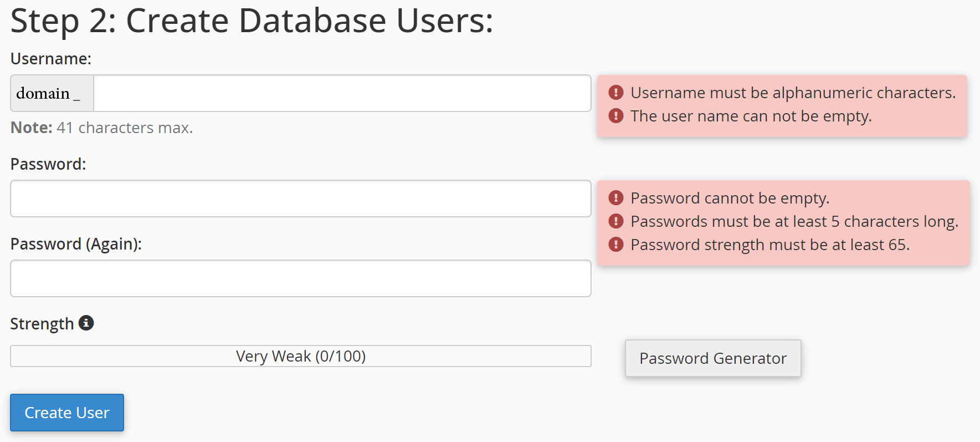Click error icon beside 'Username must be alphanumeric'
The width and height of the screenshot is (980, 442).
tap(615, 93)
